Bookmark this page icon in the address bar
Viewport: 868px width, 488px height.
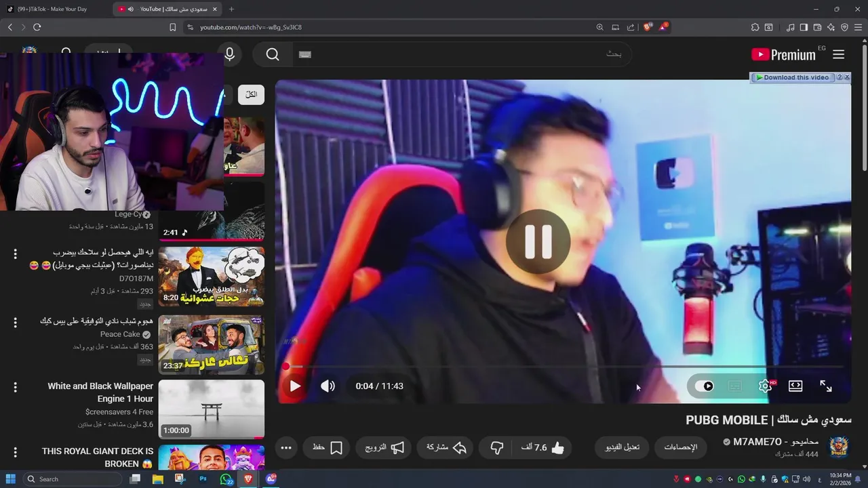click(172, 27)
